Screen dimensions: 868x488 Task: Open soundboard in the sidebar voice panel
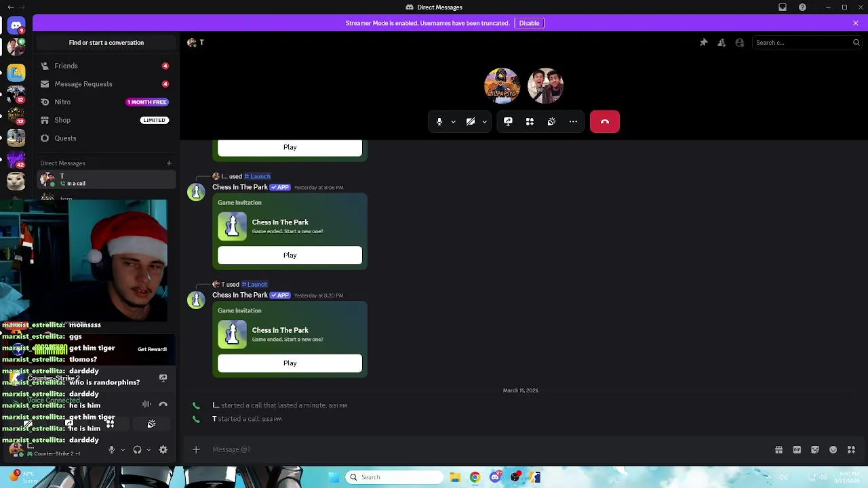tap(151, 424)
